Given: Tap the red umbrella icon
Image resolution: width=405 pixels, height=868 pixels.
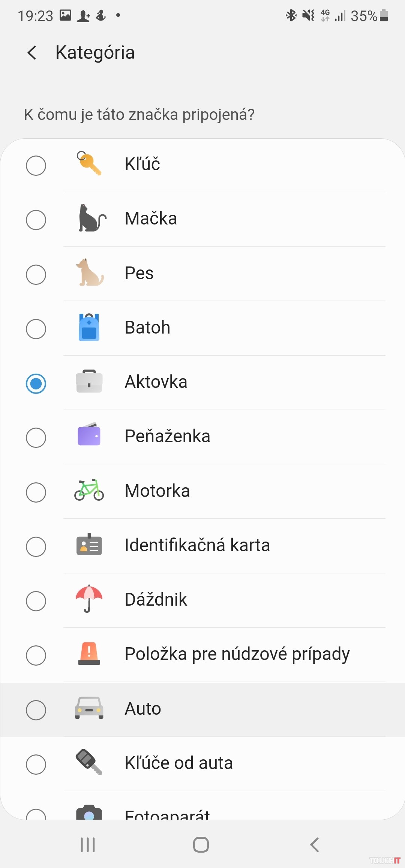Looking at the screenshot, I should coord(89,599).
